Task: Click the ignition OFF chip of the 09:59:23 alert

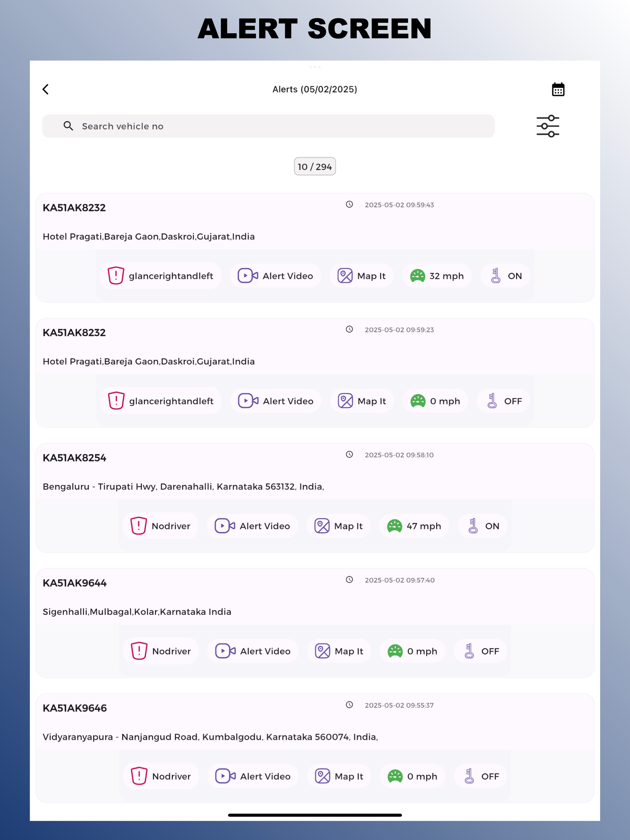Action: [504, 401]
